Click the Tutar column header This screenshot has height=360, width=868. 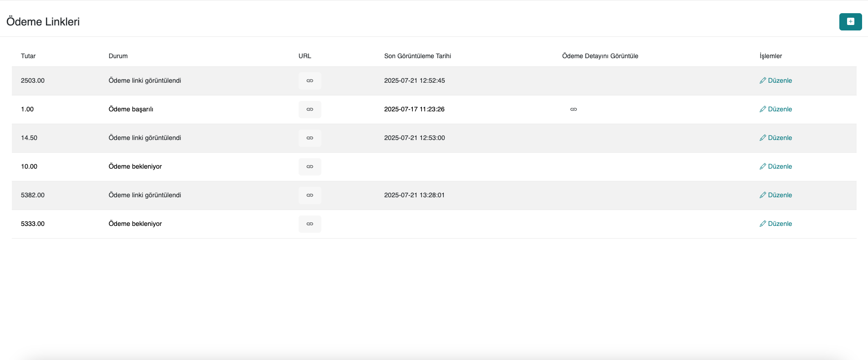(28, 56)
